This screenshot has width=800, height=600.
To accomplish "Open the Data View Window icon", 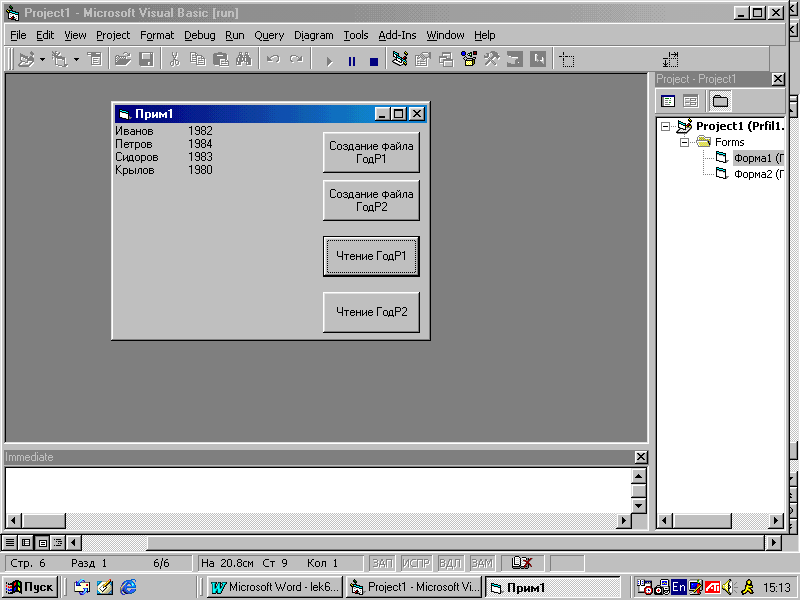I will (x=515, y=60).
